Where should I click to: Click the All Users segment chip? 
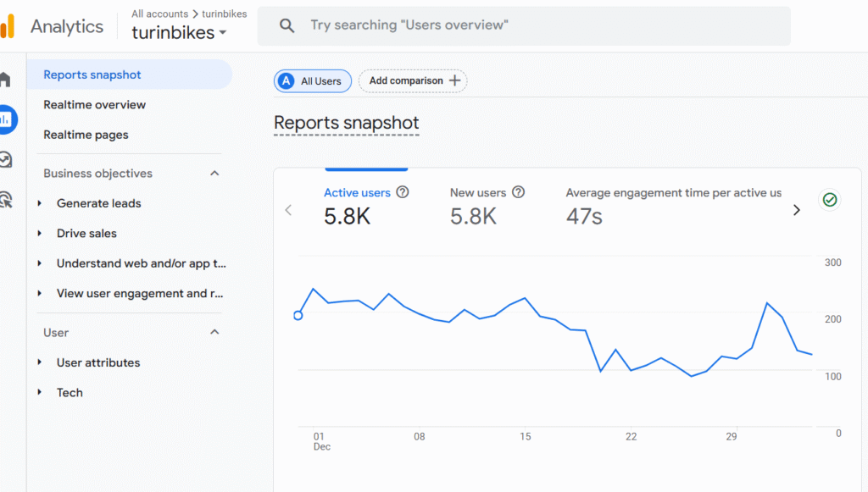point(312,81)
